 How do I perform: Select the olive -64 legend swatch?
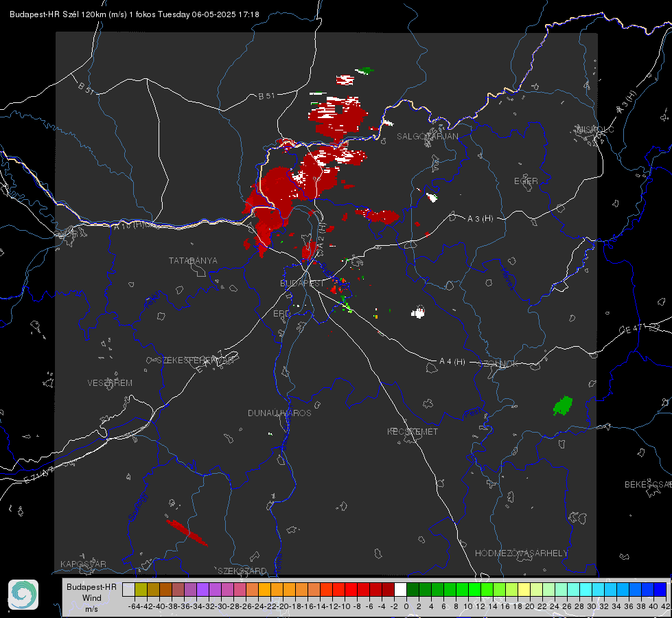(x=141, y=589)
